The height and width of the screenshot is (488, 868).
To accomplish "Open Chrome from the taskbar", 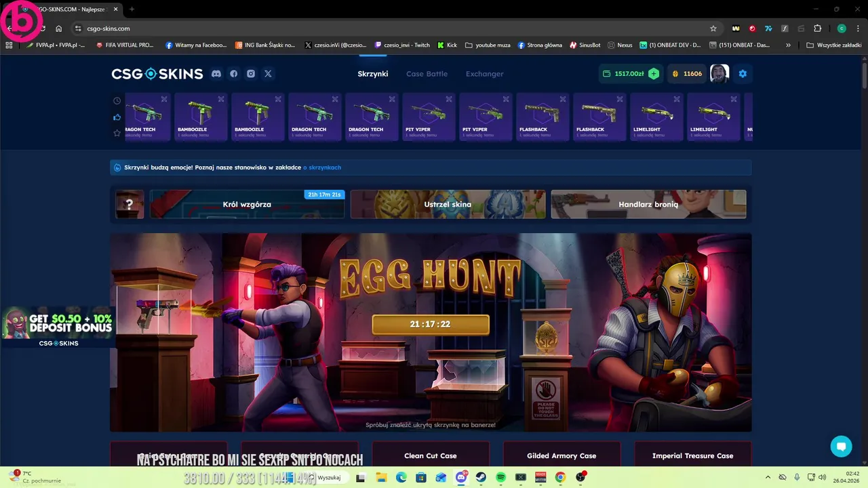I will 560,478.
